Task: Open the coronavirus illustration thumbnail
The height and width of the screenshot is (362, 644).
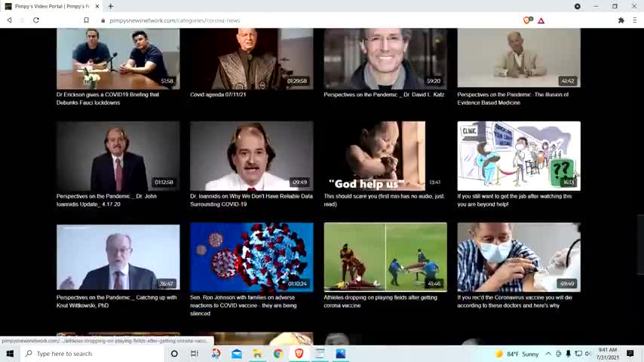Action: coord(251,257)
